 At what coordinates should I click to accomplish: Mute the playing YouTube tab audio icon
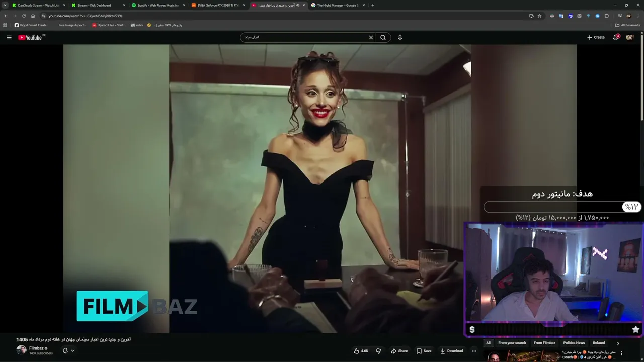click(297, 5)
